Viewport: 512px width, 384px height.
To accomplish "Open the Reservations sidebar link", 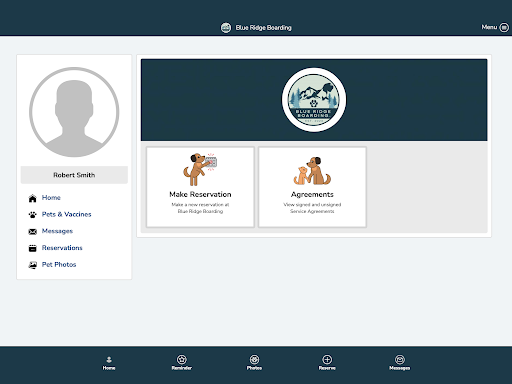I will [x=62, y=248].
